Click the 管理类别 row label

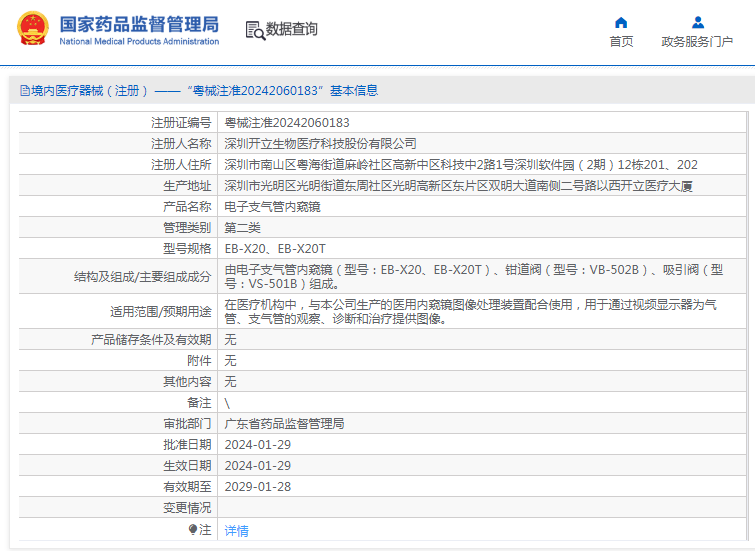pos(187,228)
